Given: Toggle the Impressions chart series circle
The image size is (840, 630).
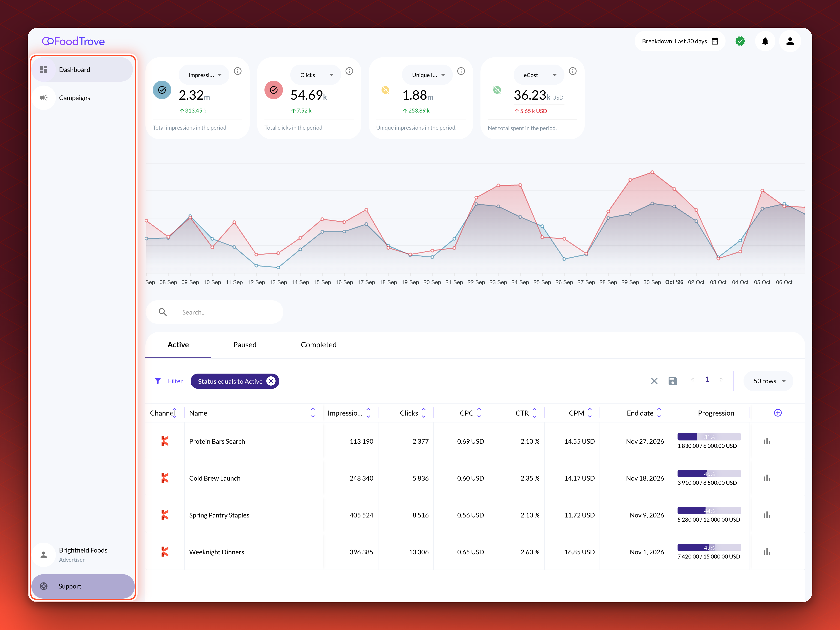Looking at the screenshot, I should 162,90.
